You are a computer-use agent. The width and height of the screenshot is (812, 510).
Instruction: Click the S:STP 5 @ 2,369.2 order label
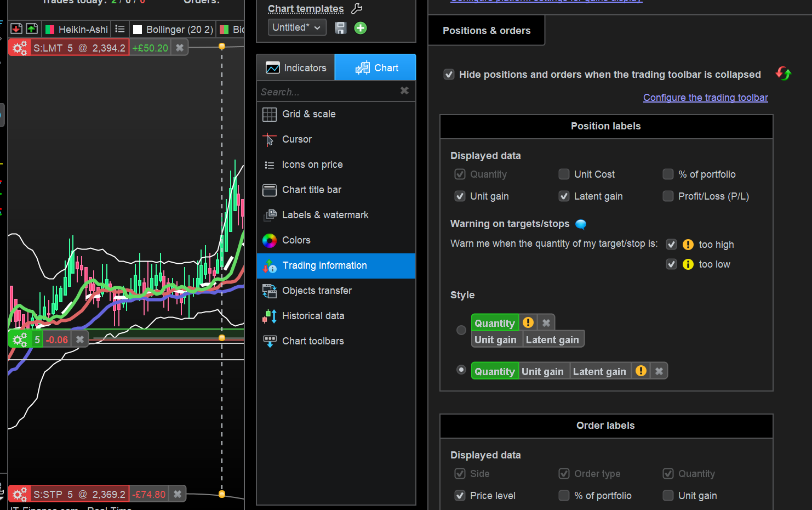point(79,495)
